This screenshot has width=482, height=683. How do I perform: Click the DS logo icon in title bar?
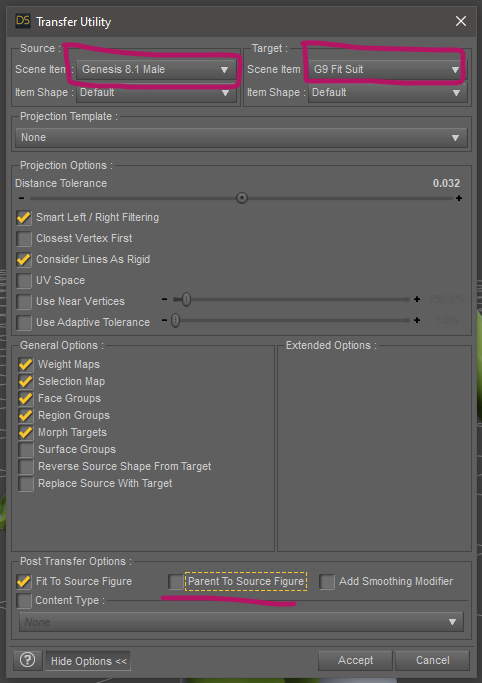(23, 21)
